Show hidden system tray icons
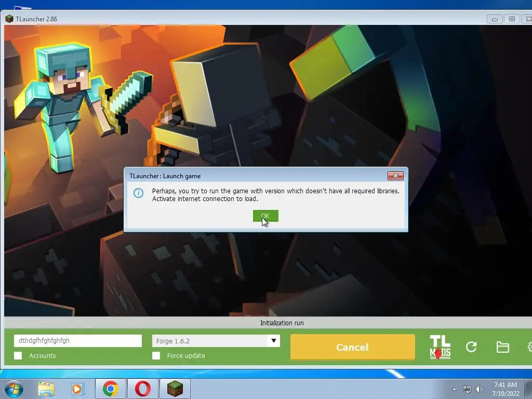The image size is (532, 399). click(x=454, y=389)
